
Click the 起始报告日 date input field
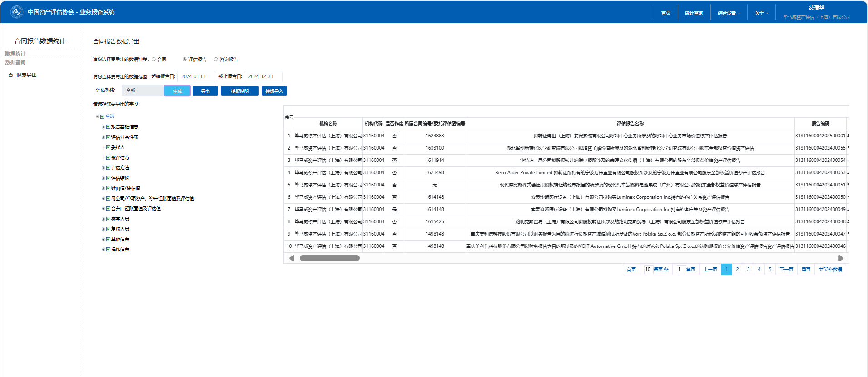pyautogui.click(x=196, y=76)
